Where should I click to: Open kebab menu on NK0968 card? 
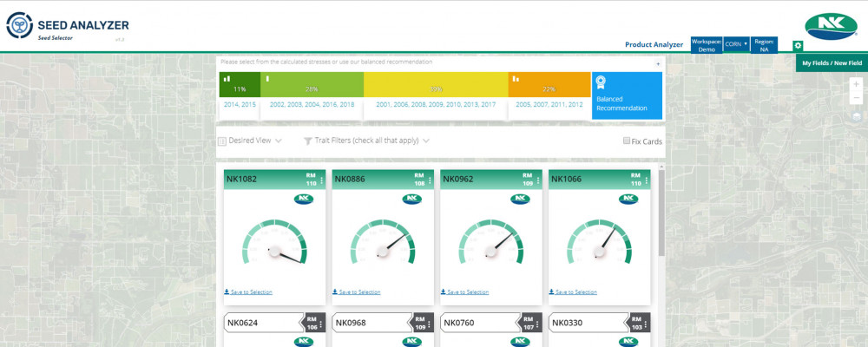click(x=430, y=324)
